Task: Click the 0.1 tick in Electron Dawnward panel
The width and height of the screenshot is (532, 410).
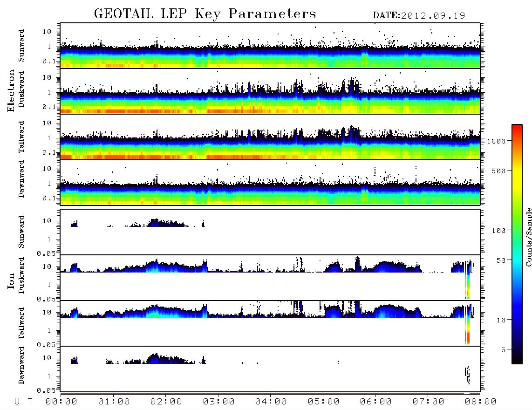Action: pyautogui.click(x=49, y=198)
